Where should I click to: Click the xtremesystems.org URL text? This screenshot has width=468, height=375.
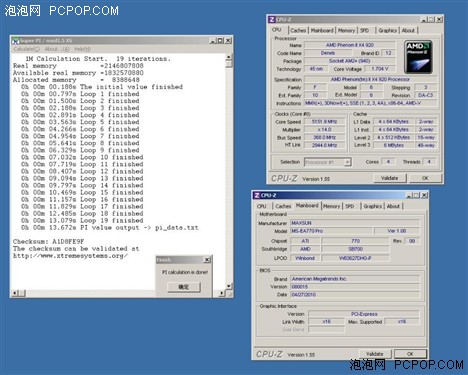point(70,256)
